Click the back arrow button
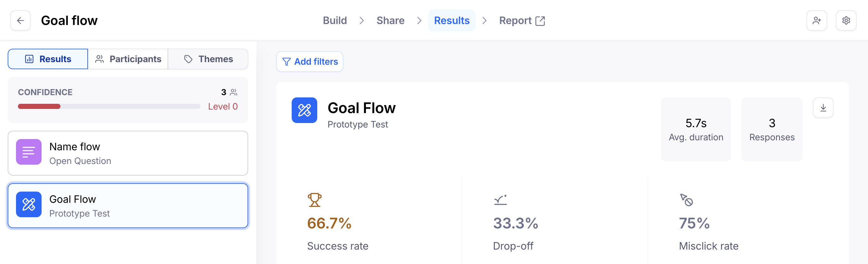Screen dimensions: 868x264 pos(20,21)
